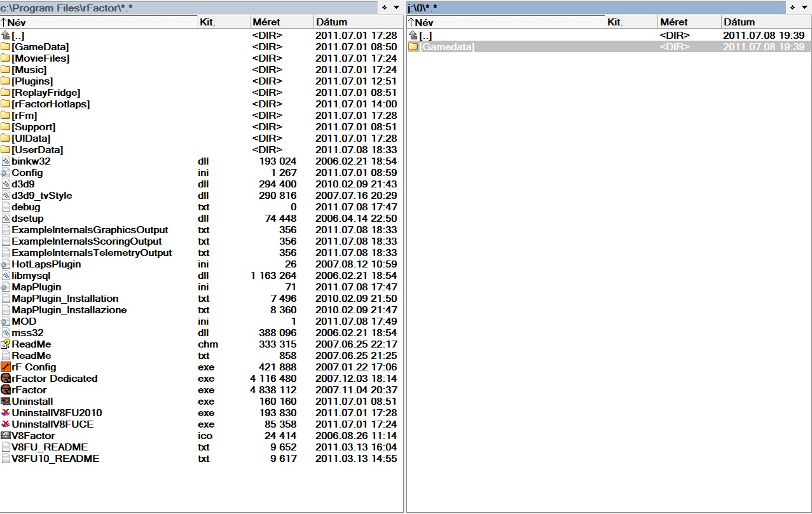Click the ReplayFridge folder icon
This screenshot has width=812, height=514.
coord(6,93)
